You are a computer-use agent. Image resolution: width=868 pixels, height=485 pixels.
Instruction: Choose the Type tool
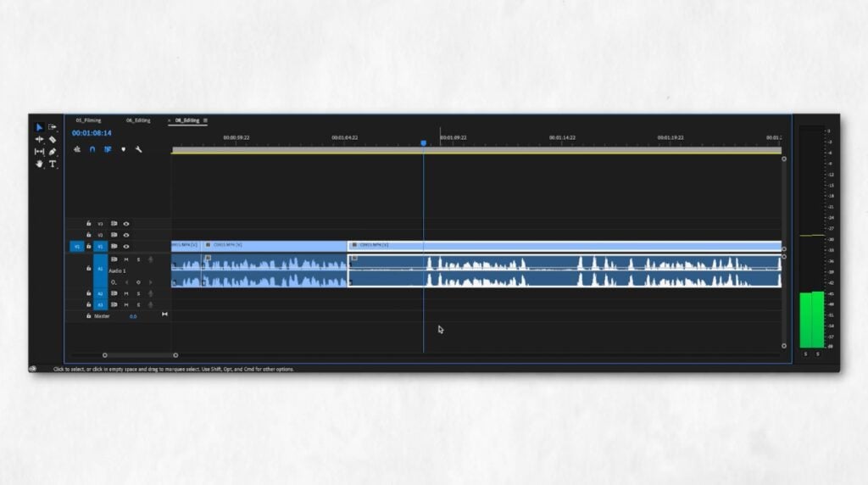click(53, 164)
